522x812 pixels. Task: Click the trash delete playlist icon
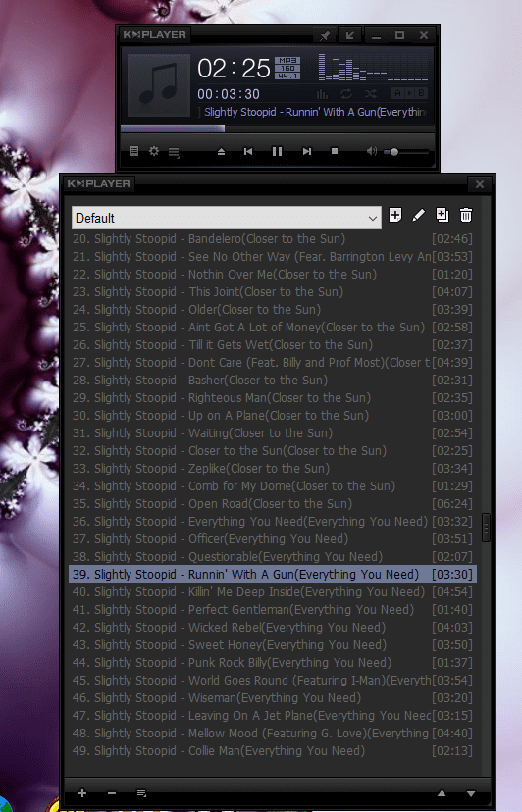pyautogui.click(x=466, y=215)
